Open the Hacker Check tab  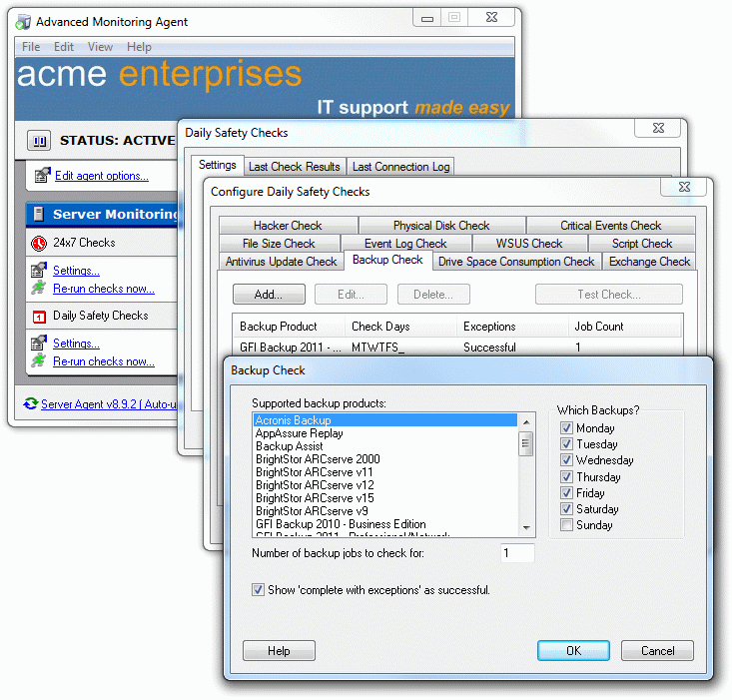pos(288,226)
